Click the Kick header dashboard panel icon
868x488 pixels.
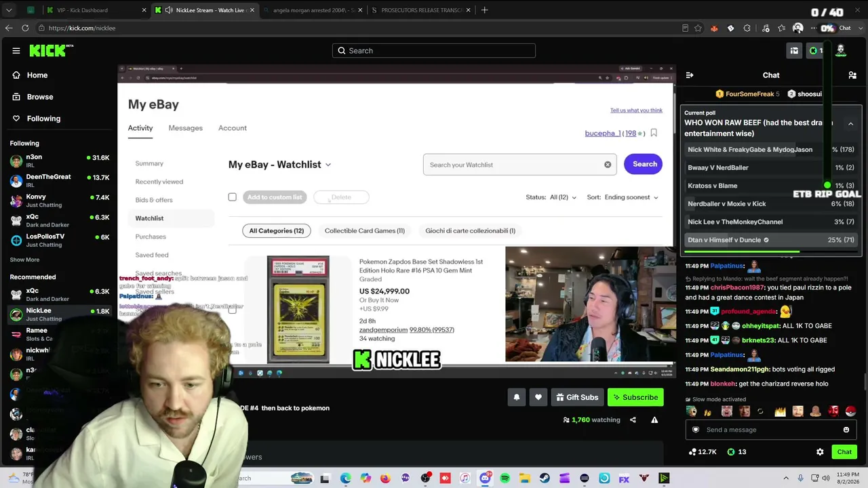pyautogui.click(x=794, y=51)
